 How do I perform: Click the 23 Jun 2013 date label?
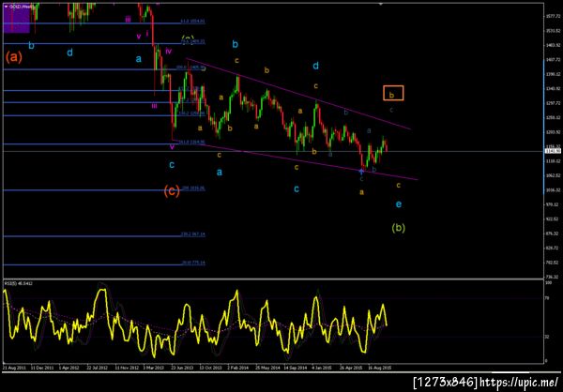pos(180,368)
